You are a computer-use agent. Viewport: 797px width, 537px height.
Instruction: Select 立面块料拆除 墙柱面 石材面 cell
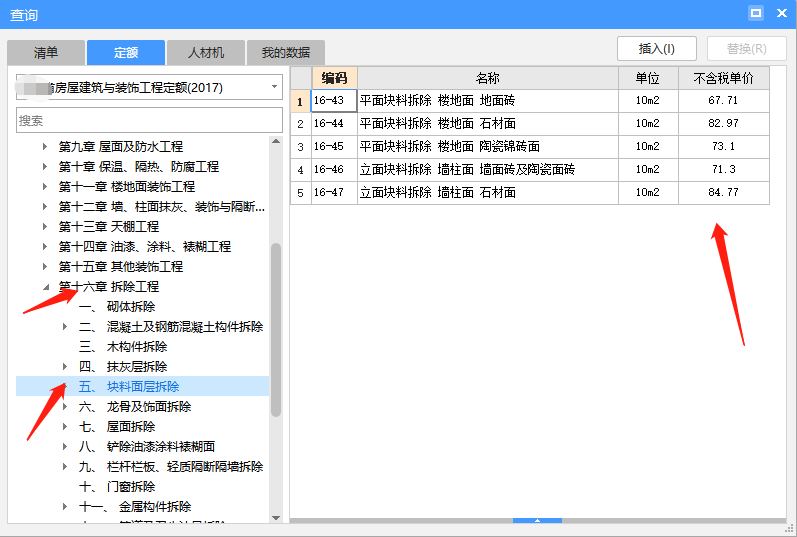pos(488,193)
